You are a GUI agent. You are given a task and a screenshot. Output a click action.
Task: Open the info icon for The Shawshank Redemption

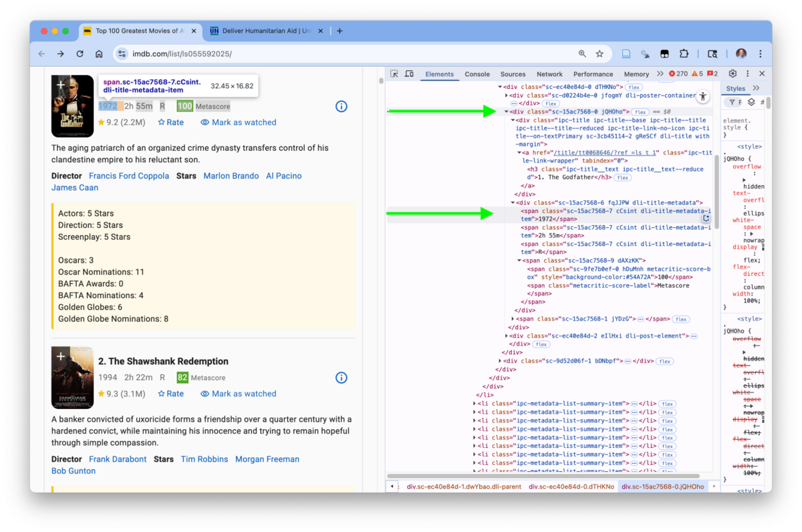pyautogui.click(x=341, y=378)
